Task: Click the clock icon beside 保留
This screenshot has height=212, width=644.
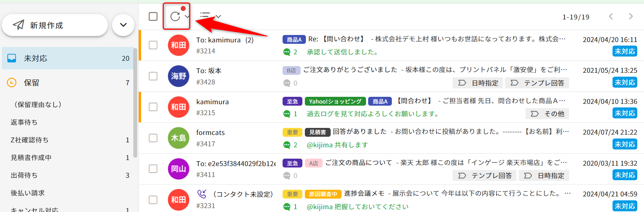Action: pyautogui.click(x=12, y=83)
